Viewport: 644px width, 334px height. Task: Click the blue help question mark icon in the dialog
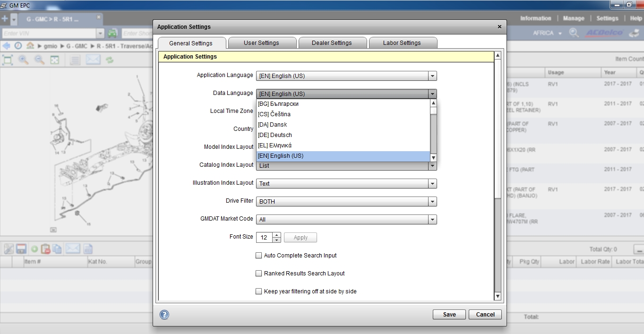pyautogui.click(x=164, y=315)
